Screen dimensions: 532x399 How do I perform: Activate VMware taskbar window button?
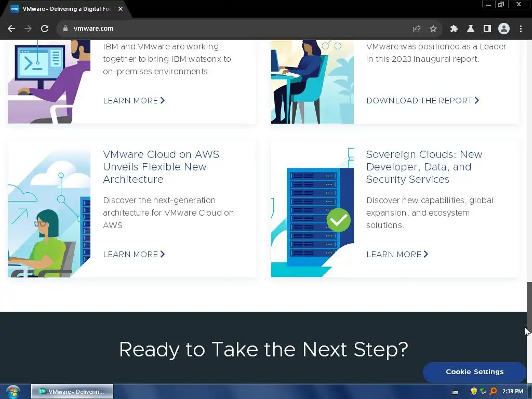[x=72, y=392]
